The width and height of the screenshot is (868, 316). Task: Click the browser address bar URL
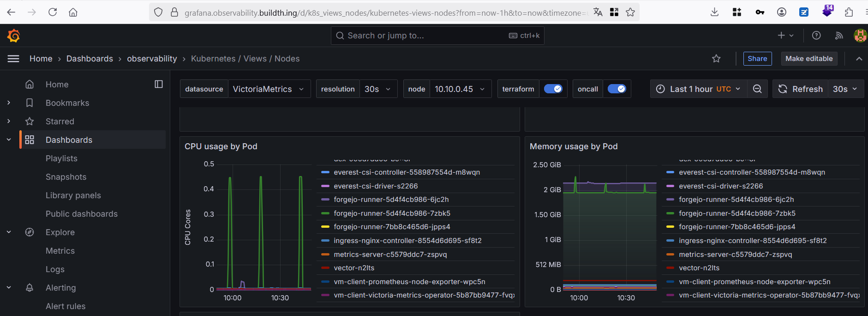pos(385,13)
